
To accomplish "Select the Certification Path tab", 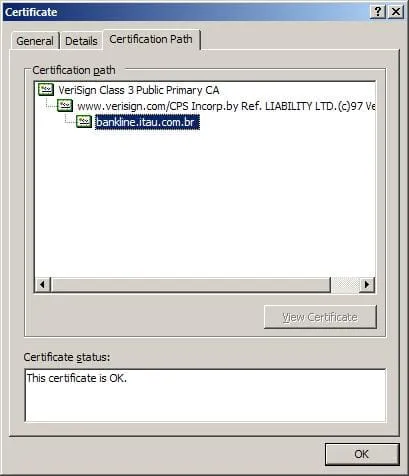I will coord(151,39).
